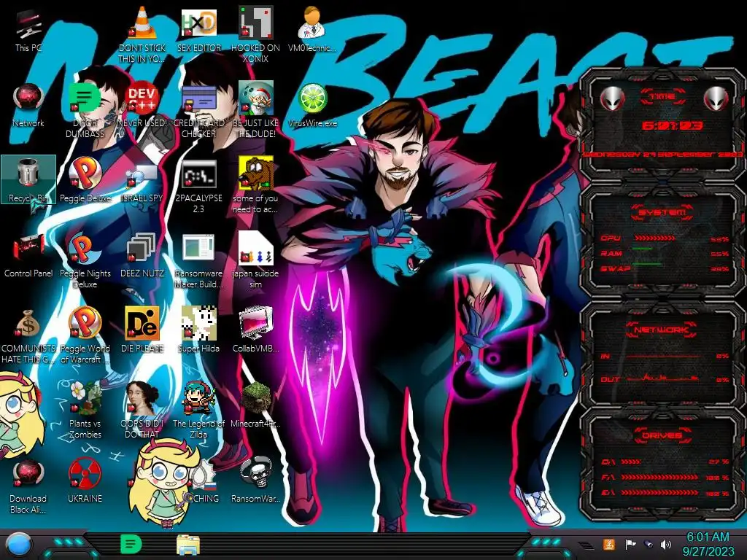Launch the Peggle Deluxe icon
This screenshot has width=747, height=560.
(x=85, y=174)
